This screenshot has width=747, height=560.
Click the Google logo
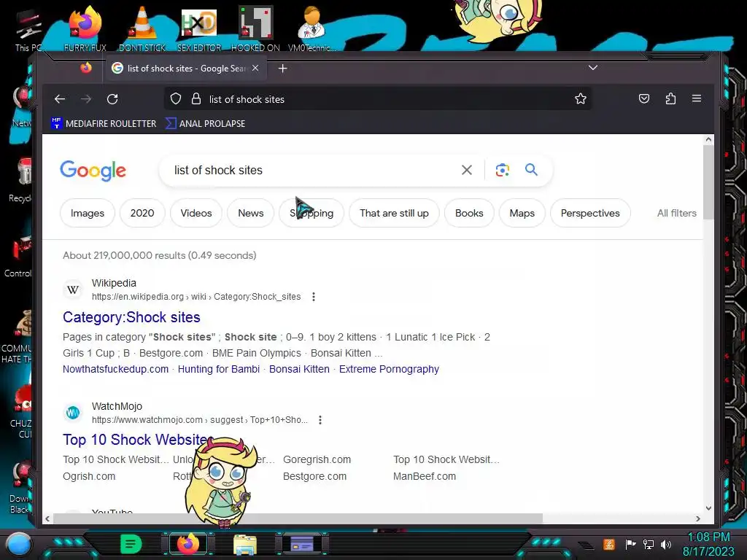[x=93, y=171]
